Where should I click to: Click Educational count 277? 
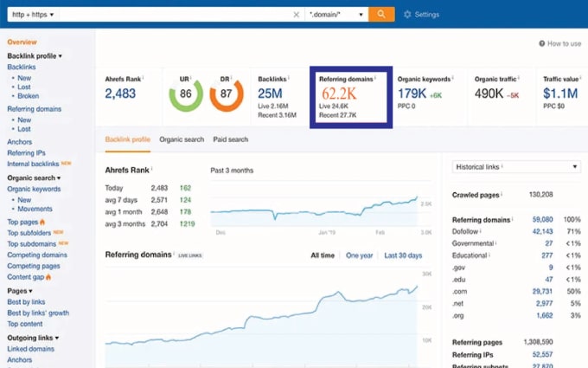pos(546,255)
